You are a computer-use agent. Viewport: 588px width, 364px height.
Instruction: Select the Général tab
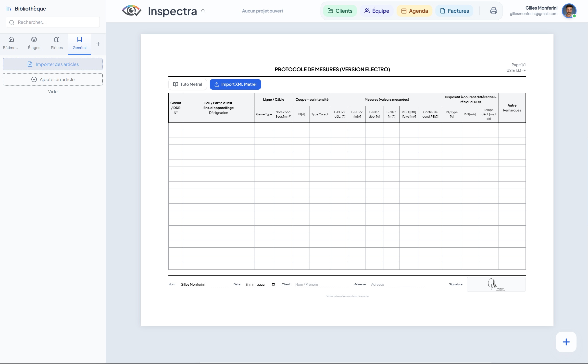coord(80,43)
